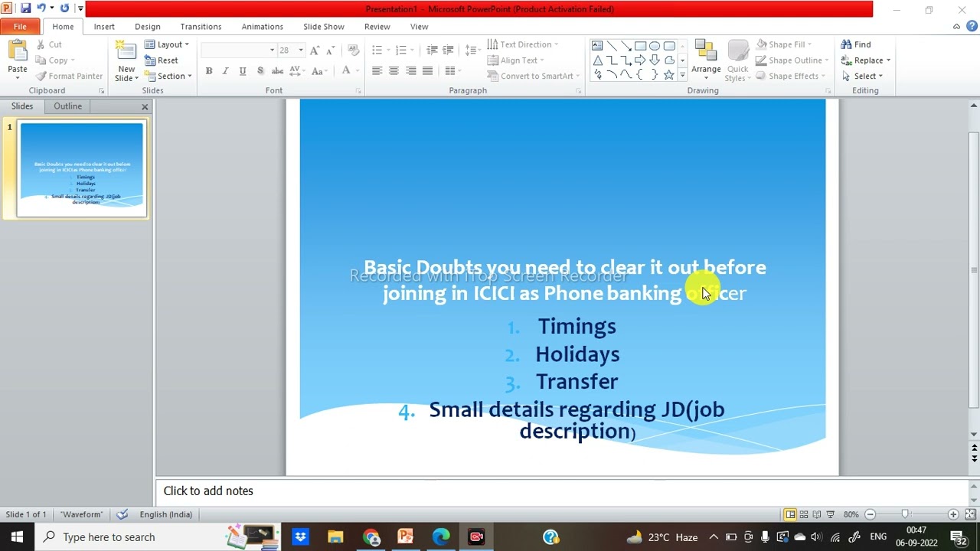The image size is (980, 551).
Task: Undo the last action
Action: 41,8
